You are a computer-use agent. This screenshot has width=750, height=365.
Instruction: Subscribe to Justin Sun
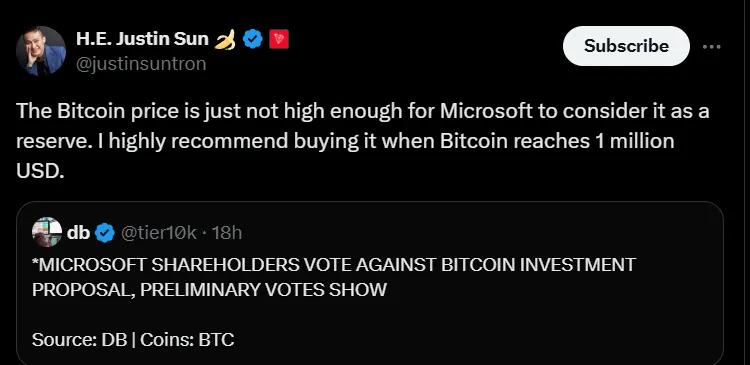(x=626, y=46)
